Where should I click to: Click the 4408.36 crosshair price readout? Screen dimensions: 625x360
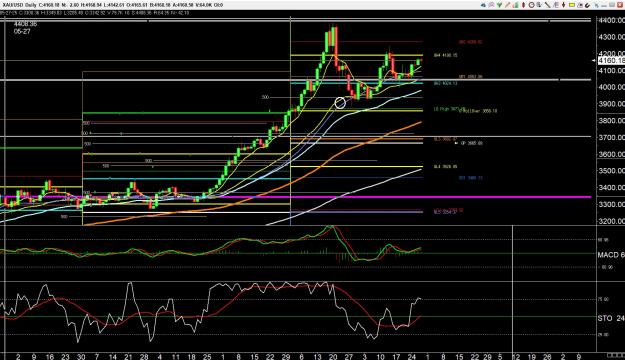pyautogui.click(x=25, y=24)
